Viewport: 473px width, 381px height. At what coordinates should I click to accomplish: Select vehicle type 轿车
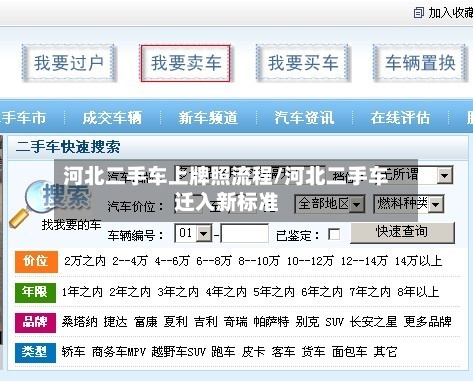click(73, 352)
